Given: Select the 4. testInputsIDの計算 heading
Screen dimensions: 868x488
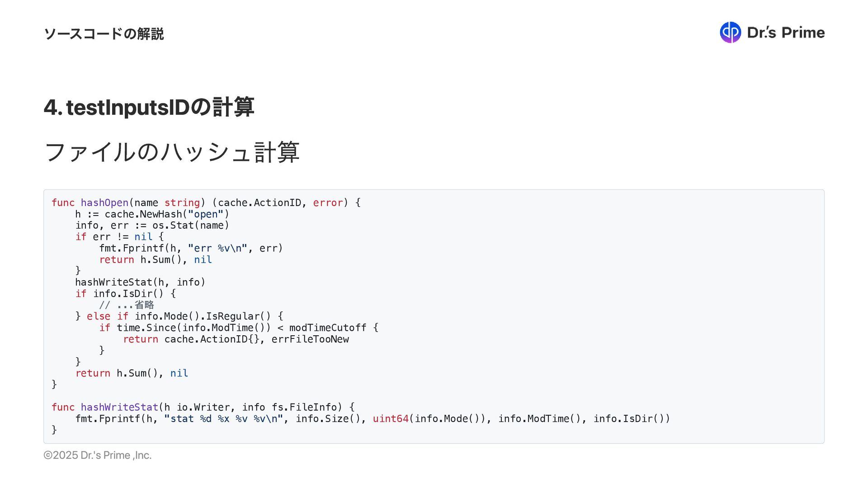Looking at the screenshot, I should pyautogui.click(x=149, y=108).
